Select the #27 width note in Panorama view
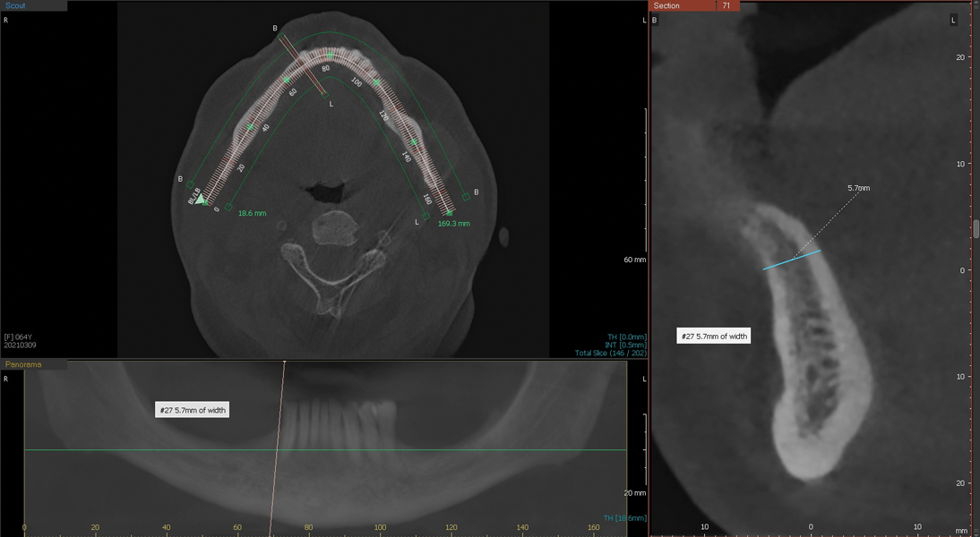980x537 pixels. pos(191,410)
